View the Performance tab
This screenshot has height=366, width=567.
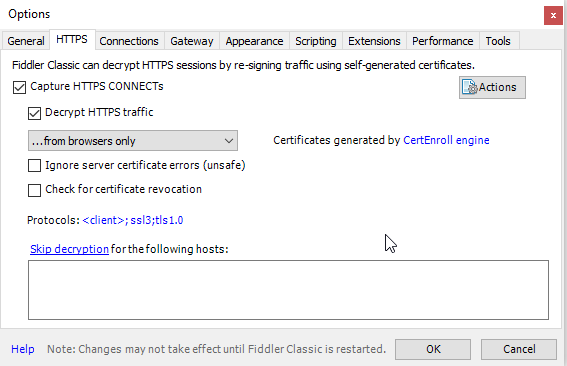pos(443,41)
